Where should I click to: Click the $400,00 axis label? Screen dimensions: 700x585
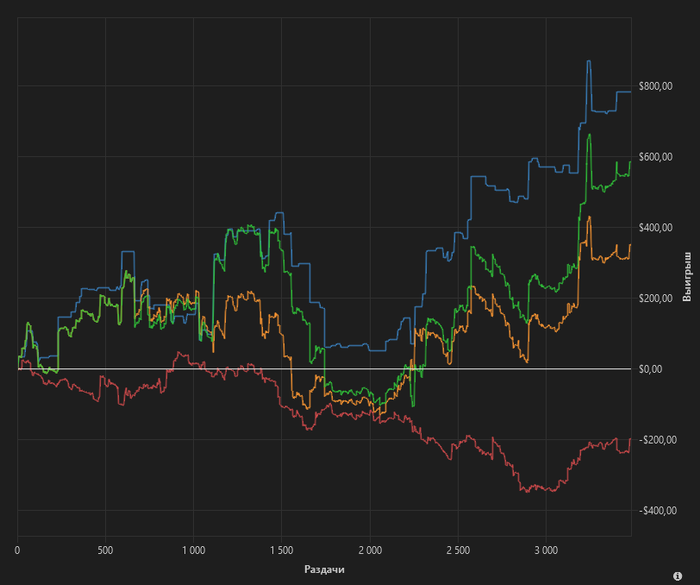tap(655, 228)
